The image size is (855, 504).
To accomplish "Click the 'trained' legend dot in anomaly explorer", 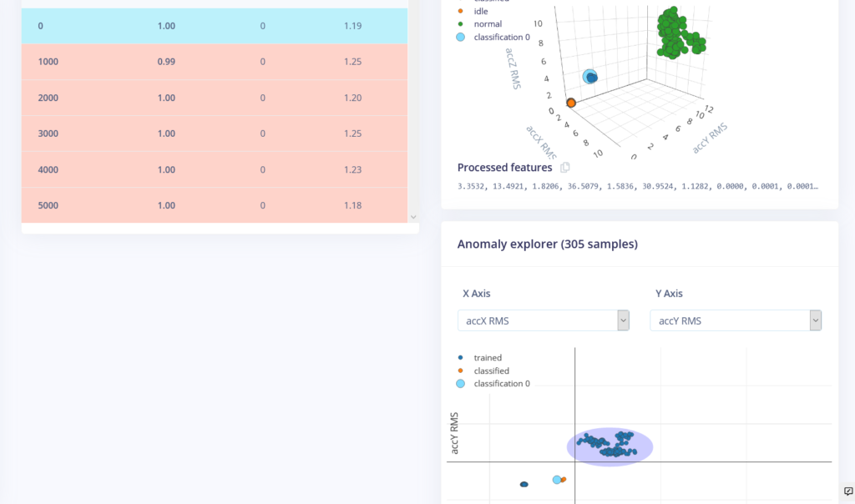I will [460, 357].
